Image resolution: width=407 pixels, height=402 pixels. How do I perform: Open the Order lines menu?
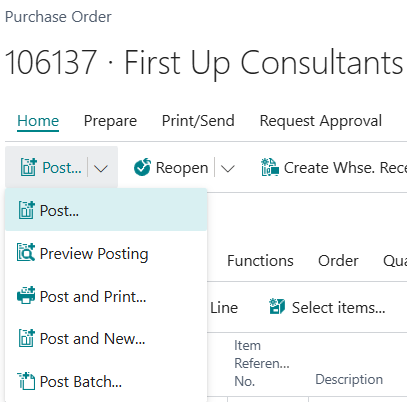[338, 261]
